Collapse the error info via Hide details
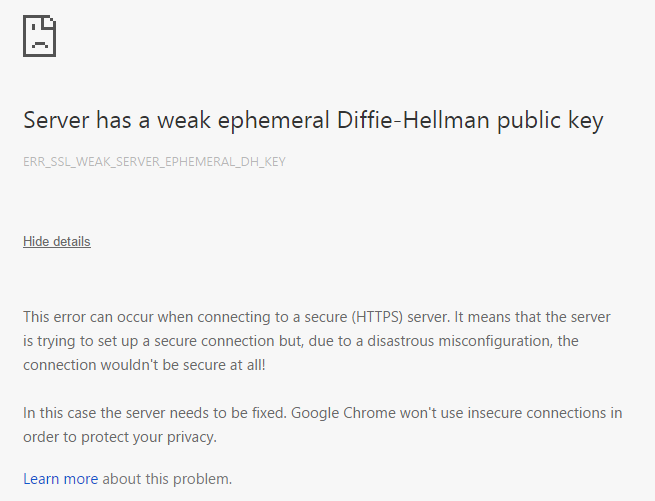Viewport: 655px width, 501px height. tap(57, 242)
